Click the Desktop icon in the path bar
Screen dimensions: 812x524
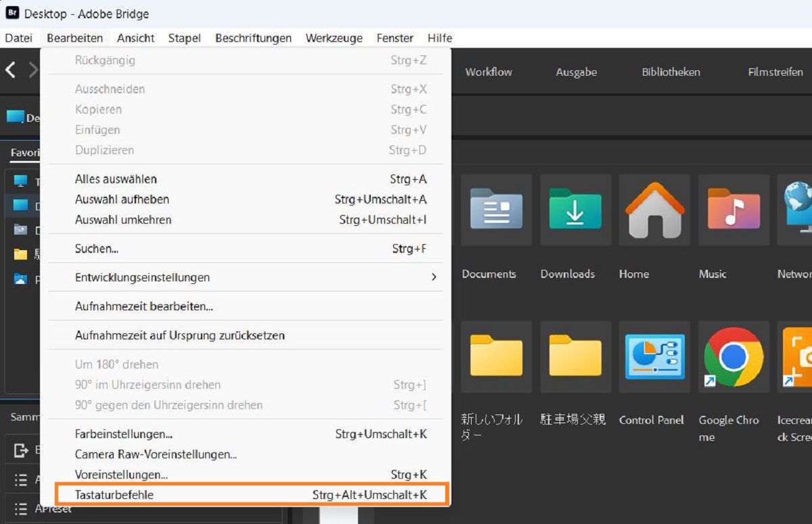tap(15, 117)
